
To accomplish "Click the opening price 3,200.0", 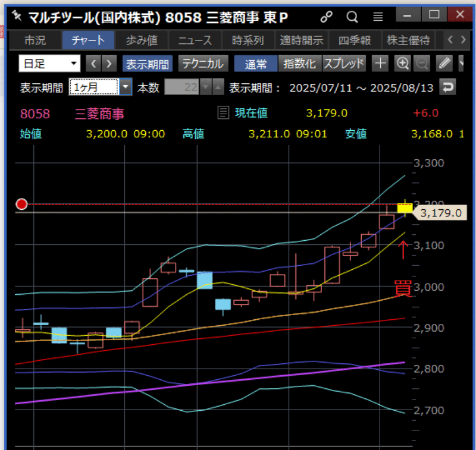I will click(107, 134).
